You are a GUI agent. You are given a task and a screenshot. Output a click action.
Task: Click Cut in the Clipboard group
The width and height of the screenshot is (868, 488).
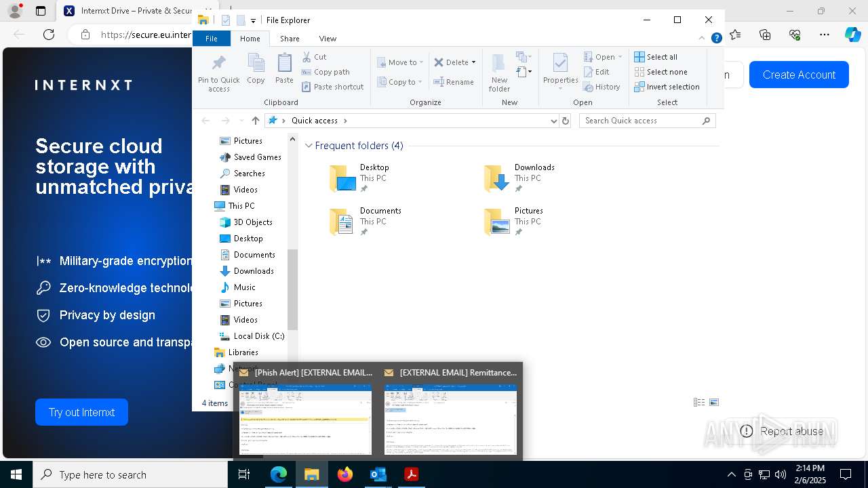[x=314, y=57]
